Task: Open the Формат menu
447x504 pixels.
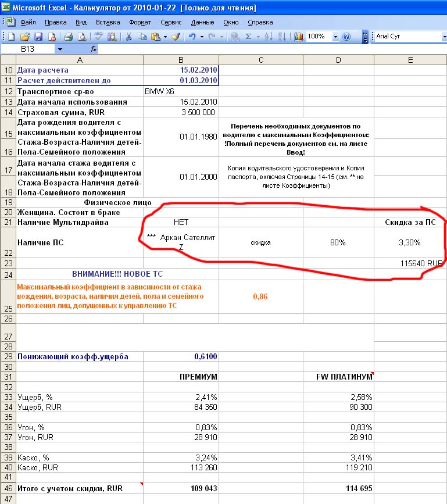Action: pos(140,22)
